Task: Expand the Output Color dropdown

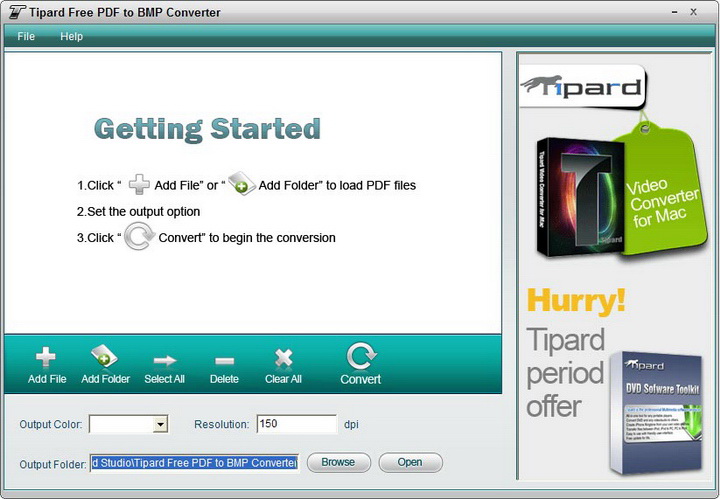Action: point(160,424)
